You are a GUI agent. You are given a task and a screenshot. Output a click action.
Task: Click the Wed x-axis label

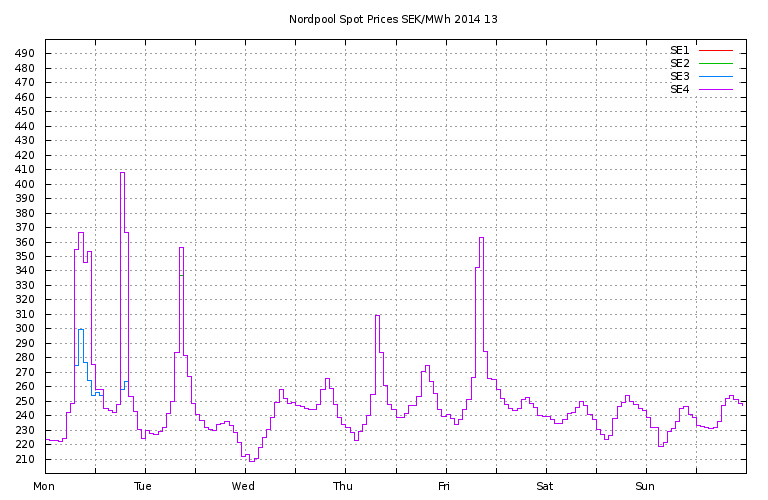[x=243, y=486]
